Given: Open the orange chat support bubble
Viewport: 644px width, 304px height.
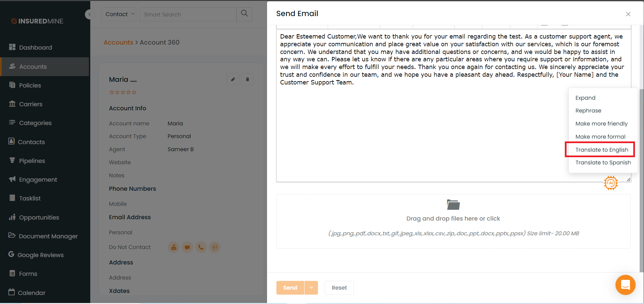Looking at the screenshot, I should point(625,285).
